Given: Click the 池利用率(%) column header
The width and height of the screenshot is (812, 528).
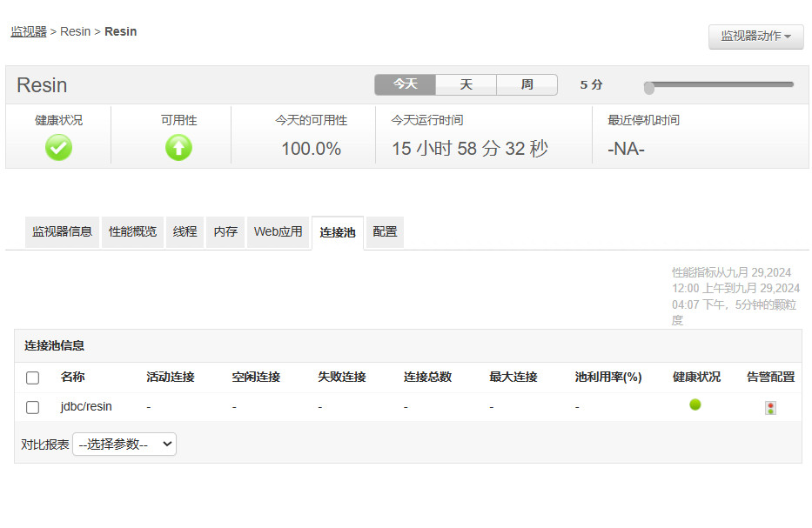Looking at the screenshot, I should click(x=608, y=377).
